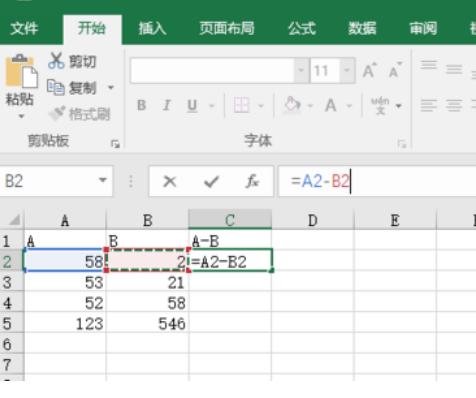
Task: Click the phonetic guide wén icon
Action: click(380, 105)
